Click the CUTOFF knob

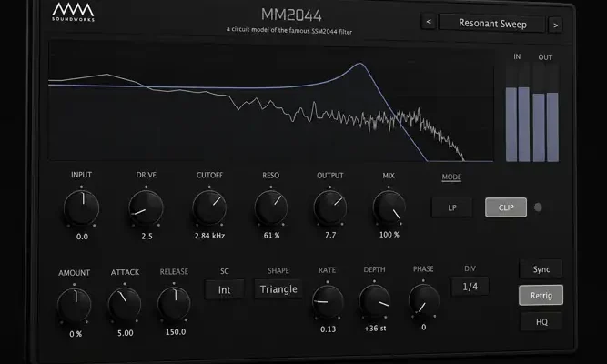(x=209, y=208)
